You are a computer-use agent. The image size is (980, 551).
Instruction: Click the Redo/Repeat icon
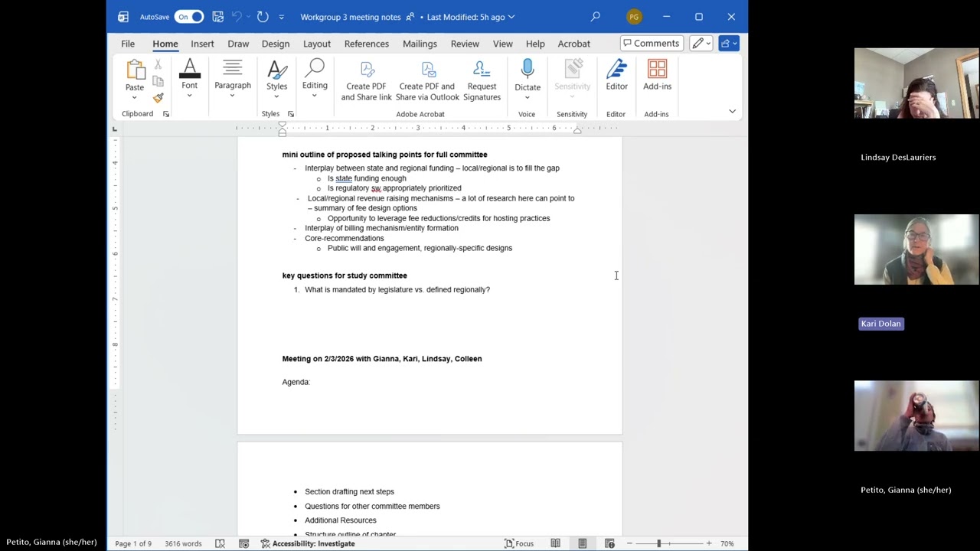(263, 16)
